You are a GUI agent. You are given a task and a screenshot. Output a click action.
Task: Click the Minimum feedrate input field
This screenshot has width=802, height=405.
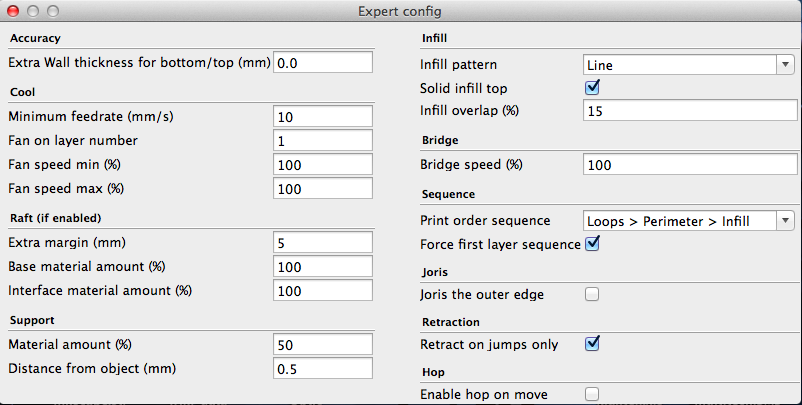(322, 117)
